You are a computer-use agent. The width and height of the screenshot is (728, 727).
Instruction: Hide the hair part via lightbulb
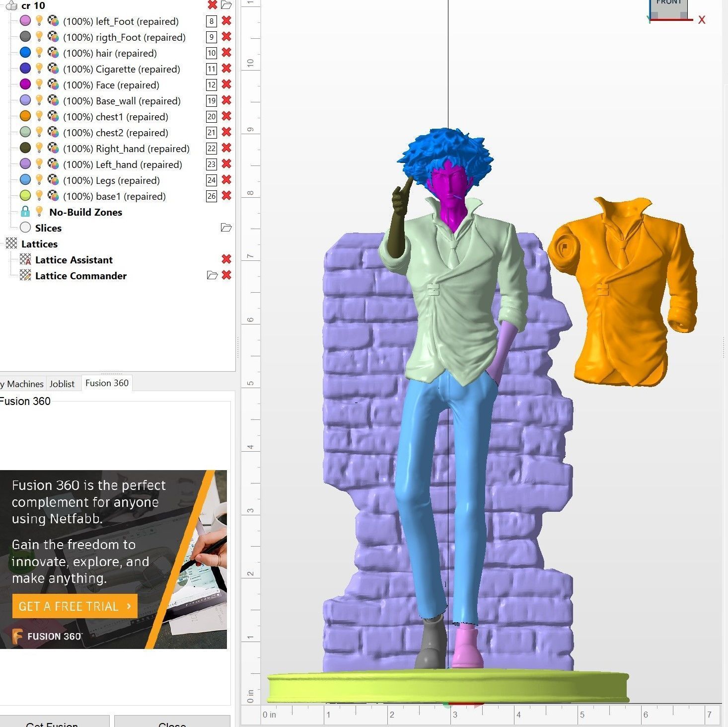tap(39, 53)
